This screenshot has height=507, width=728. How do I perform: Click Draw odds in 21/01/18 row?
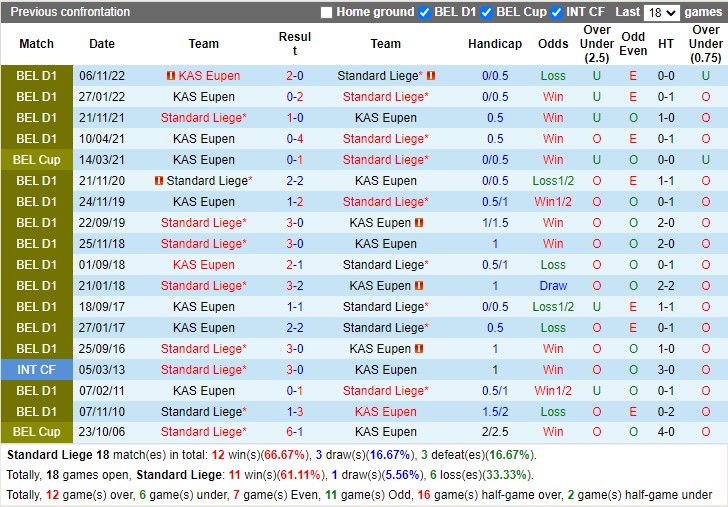coord(553,286)
